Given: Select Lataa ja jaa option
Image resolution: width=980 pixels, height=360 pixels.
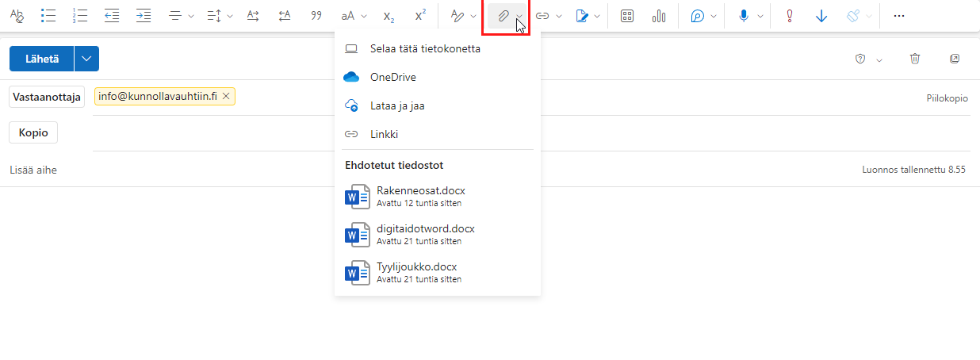Looking at the screenshot, I should [438, 105].
